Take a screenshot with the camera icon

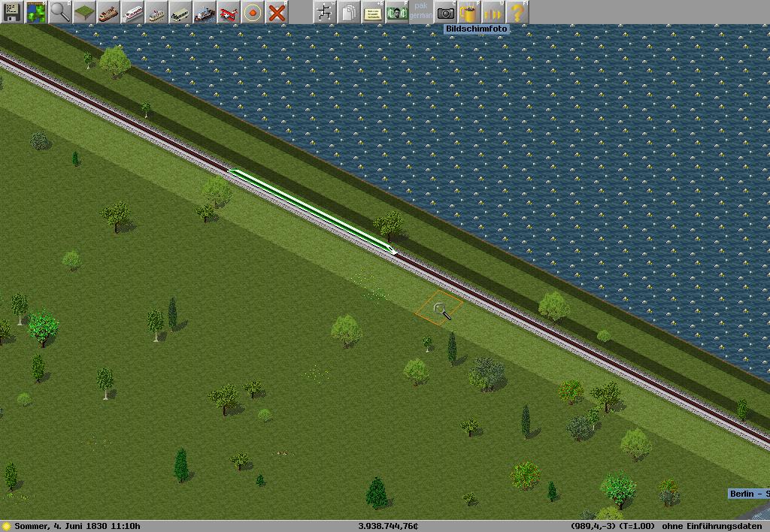(446, 12)
